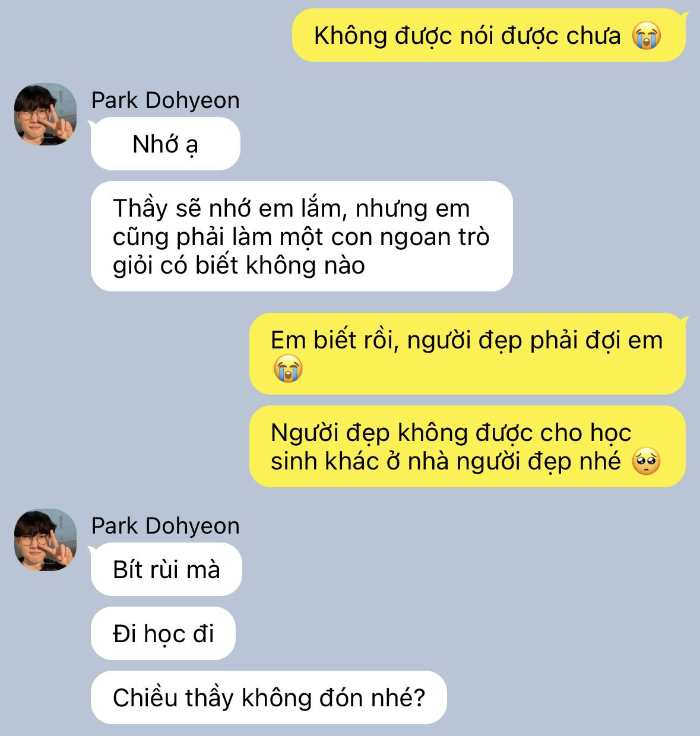Tap the pleading face emoji after 'nhé'
Image resolution: width=700 pixels, height=736 pixels.
pos(646,461)
